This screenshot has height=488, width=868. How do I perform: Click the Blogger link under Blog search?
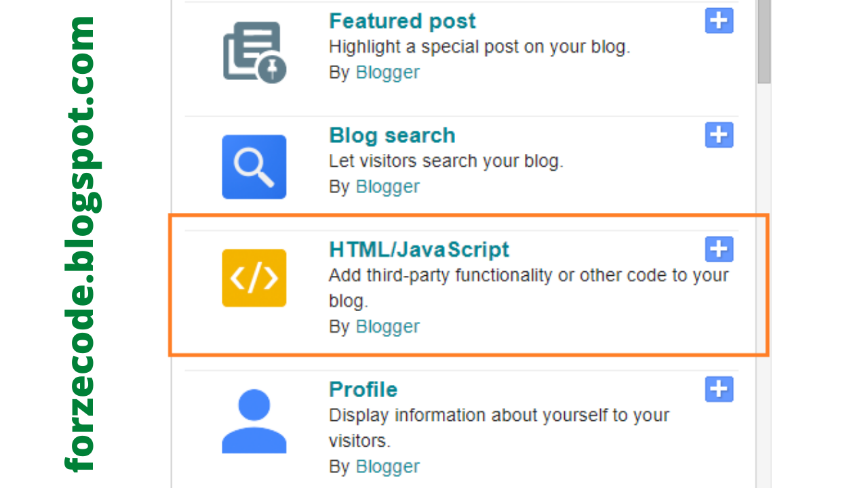point(387,186)
